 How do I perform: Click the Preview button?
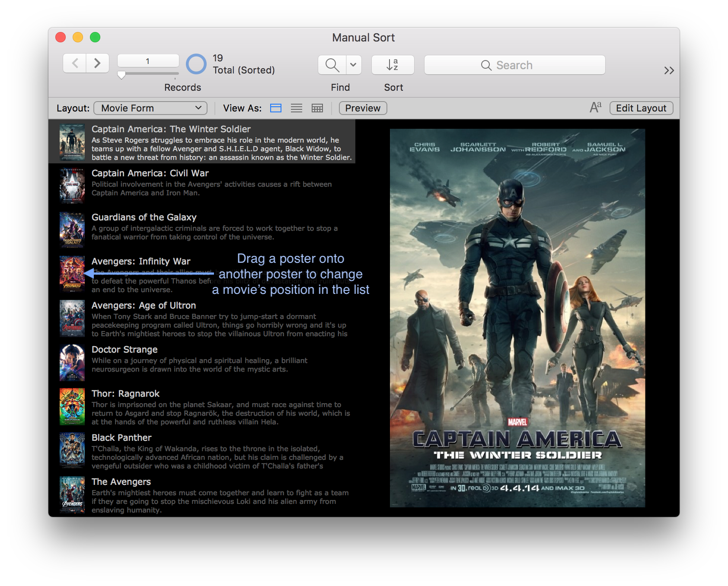click(363, 108)
